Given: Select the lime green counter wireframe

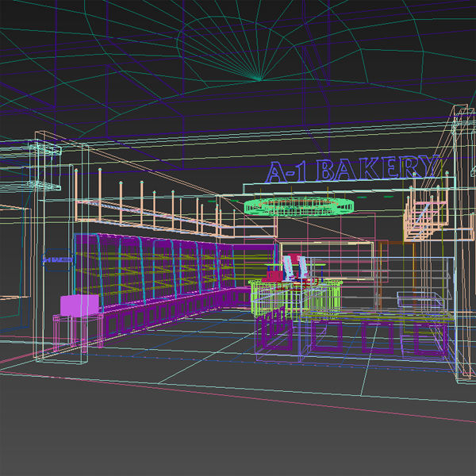Looking at the screenshot, I should 295,299.
